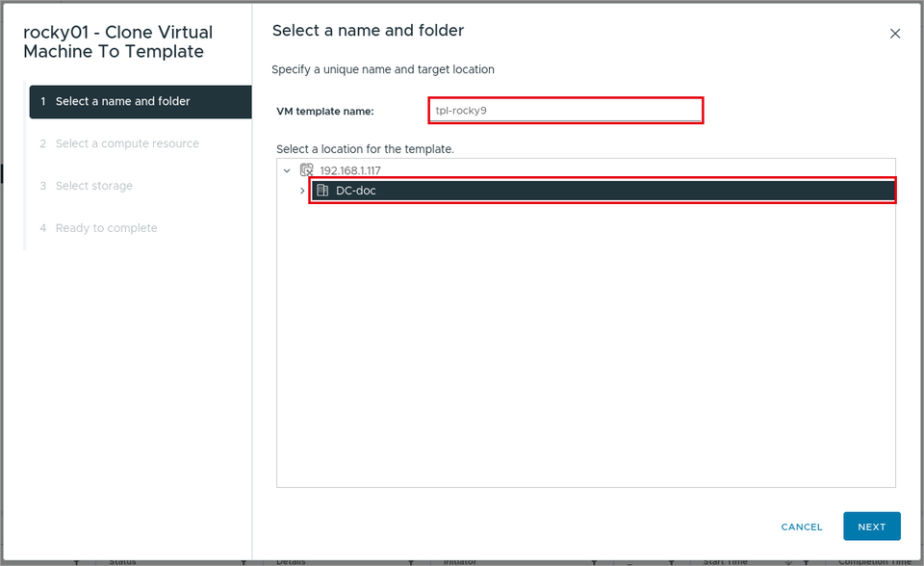This screenshot has height=566, width=924.
Task: Select DC-doc as template location
Action: 603,191
